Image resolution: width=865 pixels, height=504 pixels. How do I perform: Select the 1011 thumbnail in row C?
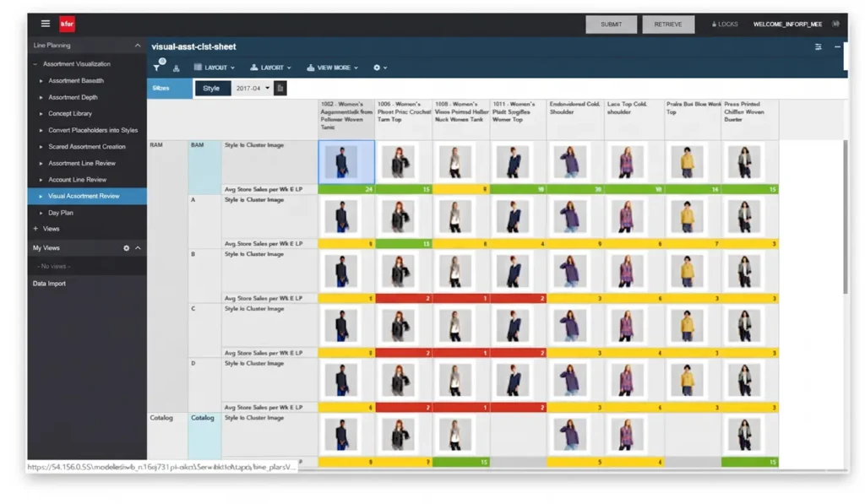tap(513, 325)
